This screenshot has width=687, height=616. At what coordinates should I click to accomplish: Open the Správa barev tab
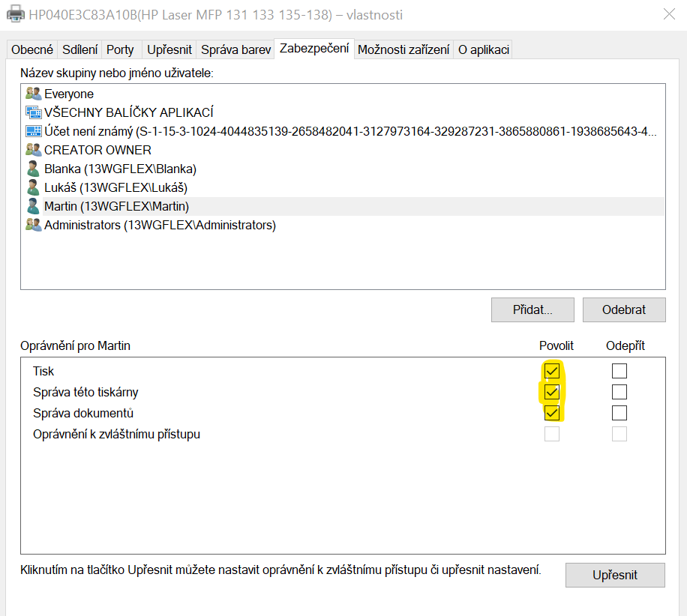point(235,49)
